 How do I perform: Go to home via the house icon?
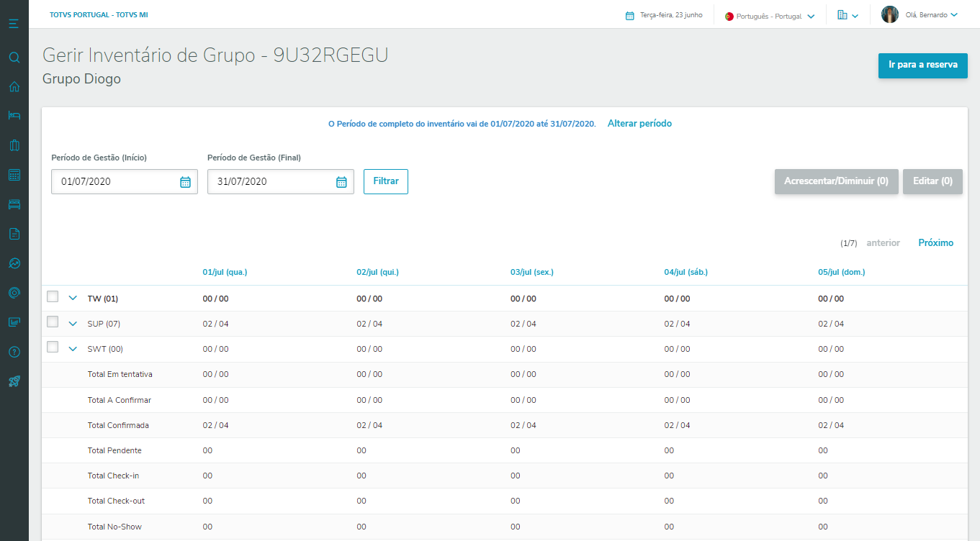(x=14, y=87)
